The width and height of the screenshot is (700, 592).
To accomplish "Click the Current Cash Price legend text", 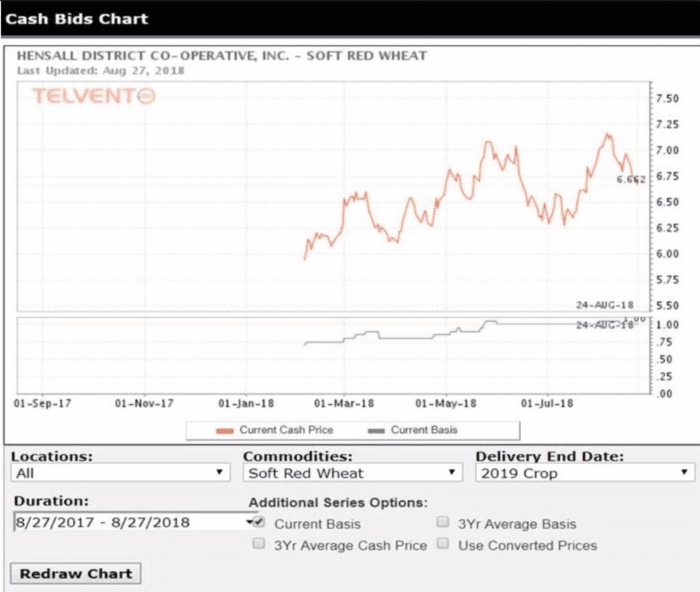I will (286, 430).
